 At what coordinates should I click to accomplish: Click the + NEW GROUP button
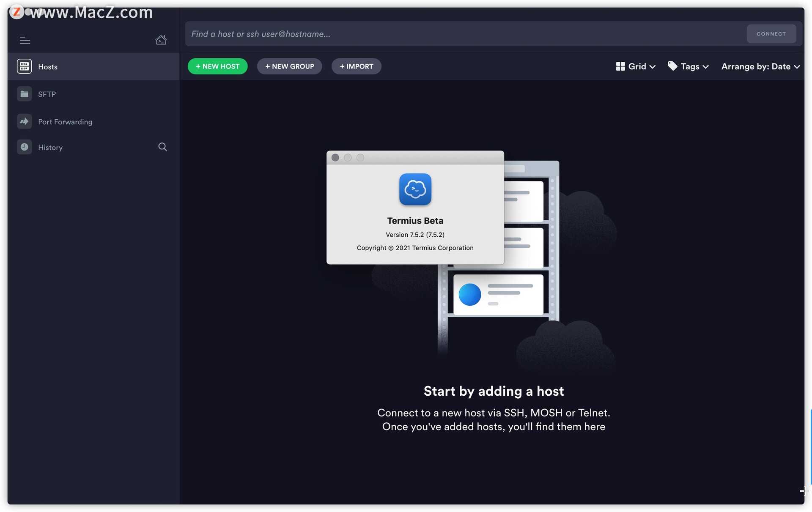tap(289, 66)
